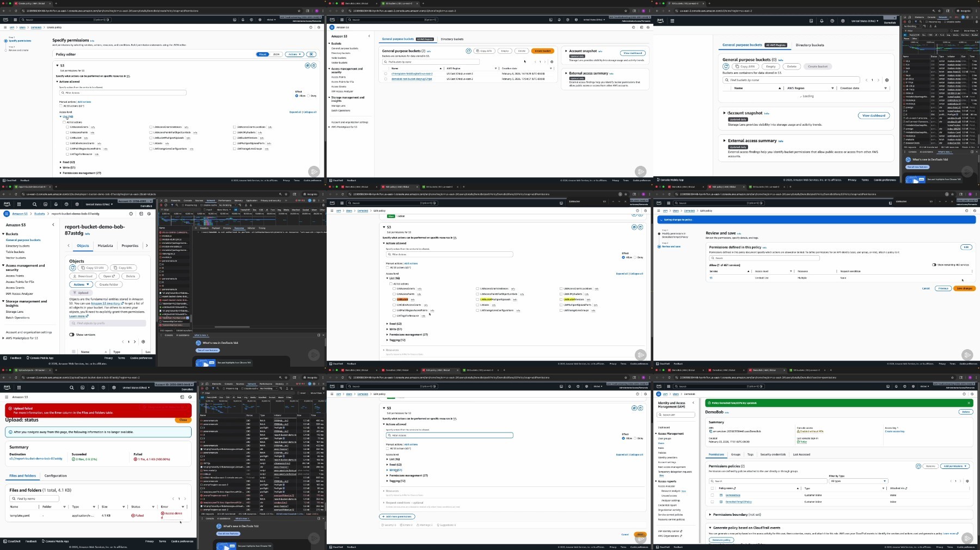Expand Account snapshot on the two-bucket S3 page

point(566,51)
